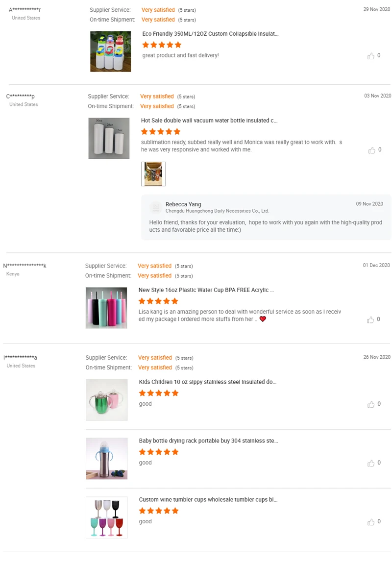This screenshot has height=588, width=392.
Task: Click the white sublimation tumblers product thumbnail
Action: 109,138
